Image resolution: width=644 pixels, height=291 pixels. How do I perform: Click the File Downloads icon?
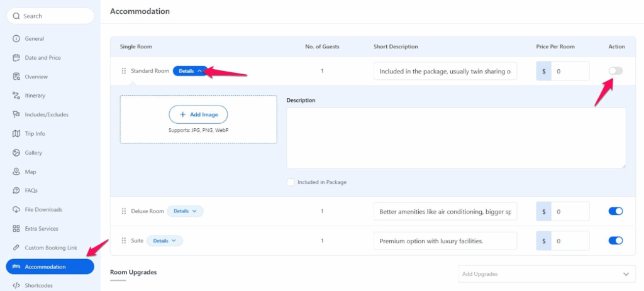17,210
